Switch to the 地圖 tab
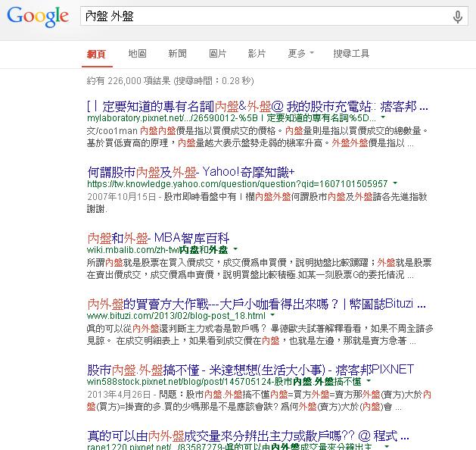 click(x=137, y=54)
